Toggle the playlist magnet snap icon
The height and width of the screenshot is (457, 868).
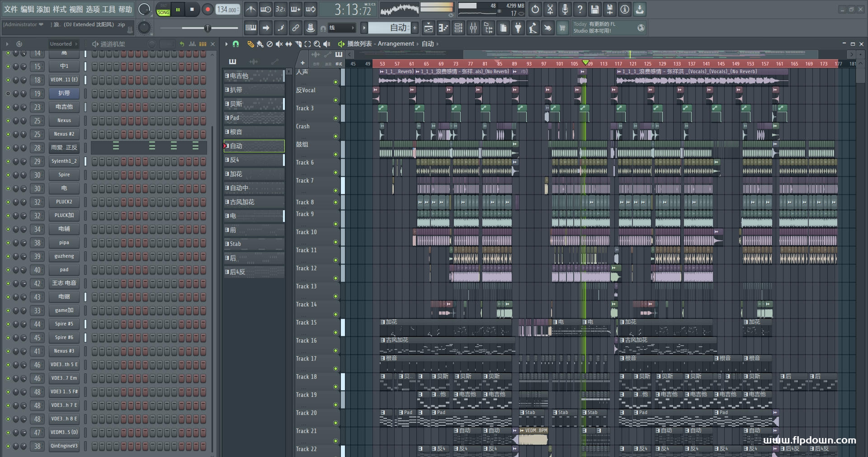click(236, 44)
